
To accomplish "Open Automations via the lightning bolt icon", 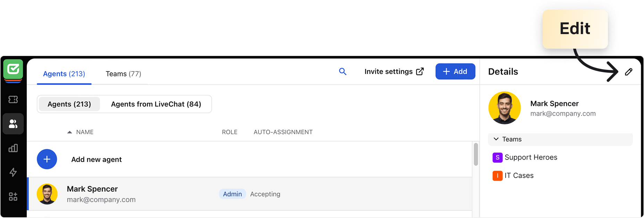I will (x=13, y=172).
